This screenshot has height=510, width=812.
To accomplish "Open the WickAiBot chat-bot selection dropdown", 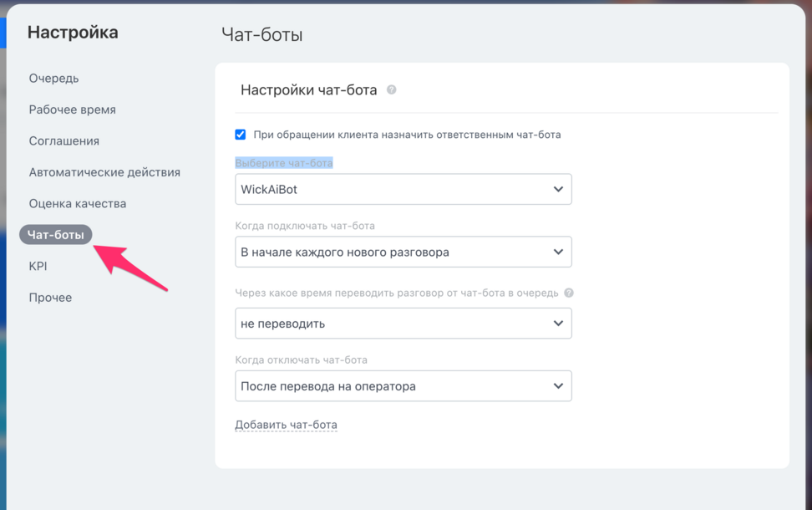I will (x=403, y=189).
